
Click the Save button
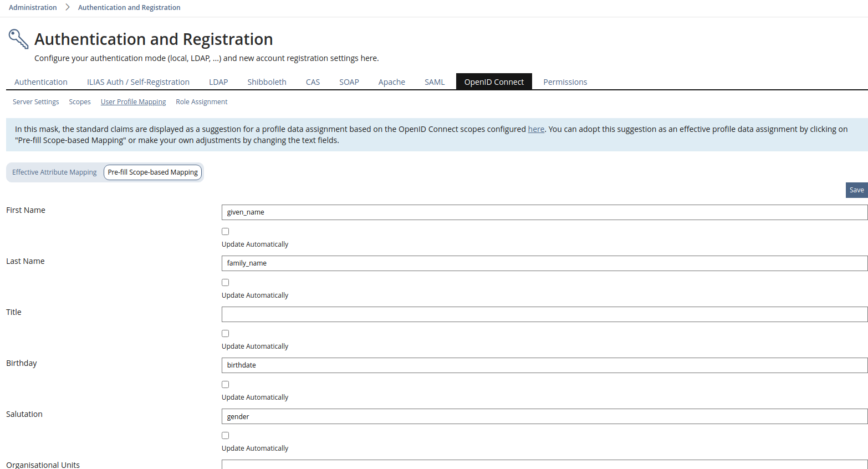(856, 190)
